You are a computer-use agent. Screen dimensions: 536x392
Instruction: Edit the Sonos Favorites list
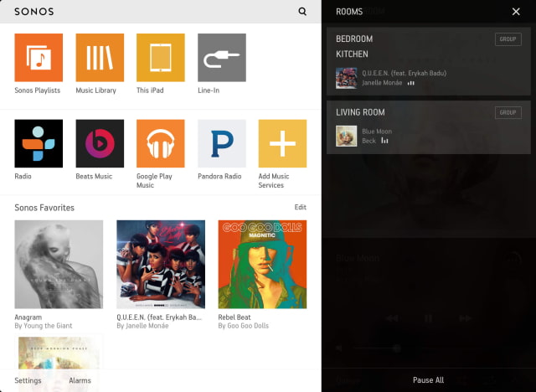pyautogui.click(x=301, y=207)
